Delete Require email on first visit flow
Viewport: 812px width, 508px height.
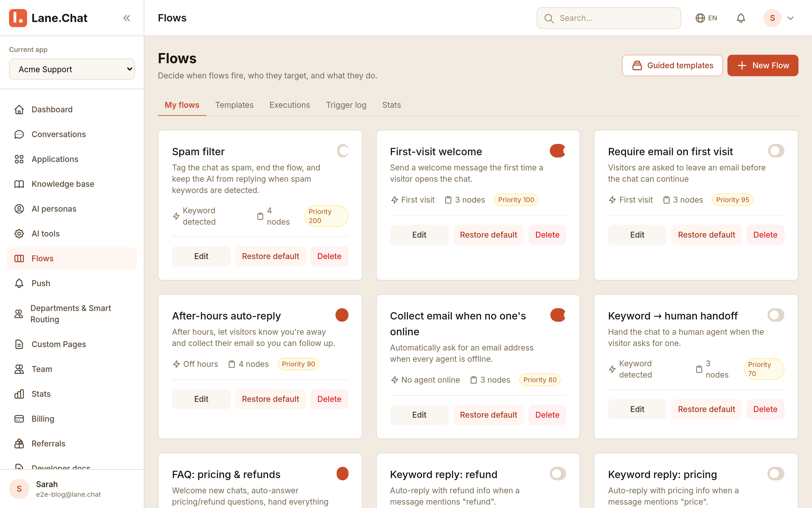(x=765, y=235)
